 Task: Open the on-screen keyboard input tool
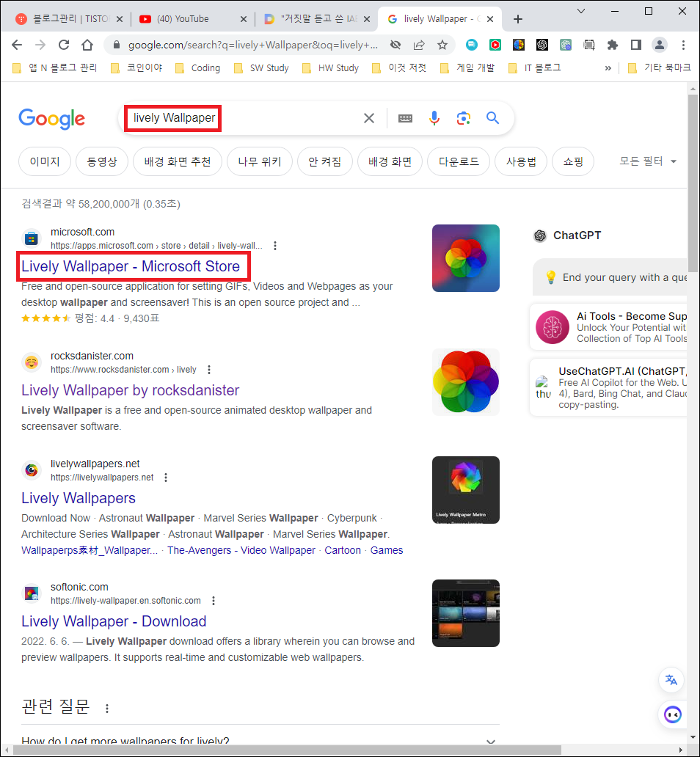click(405, 118)
